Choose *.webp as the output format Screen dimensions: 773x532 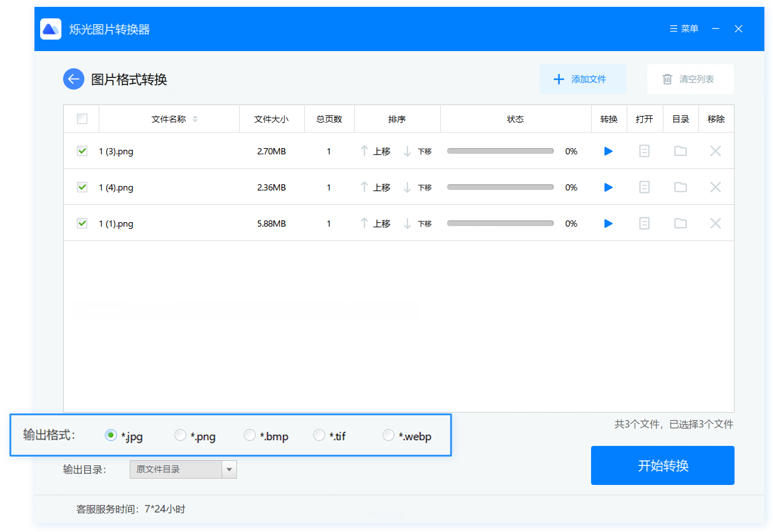coord(389,436)
